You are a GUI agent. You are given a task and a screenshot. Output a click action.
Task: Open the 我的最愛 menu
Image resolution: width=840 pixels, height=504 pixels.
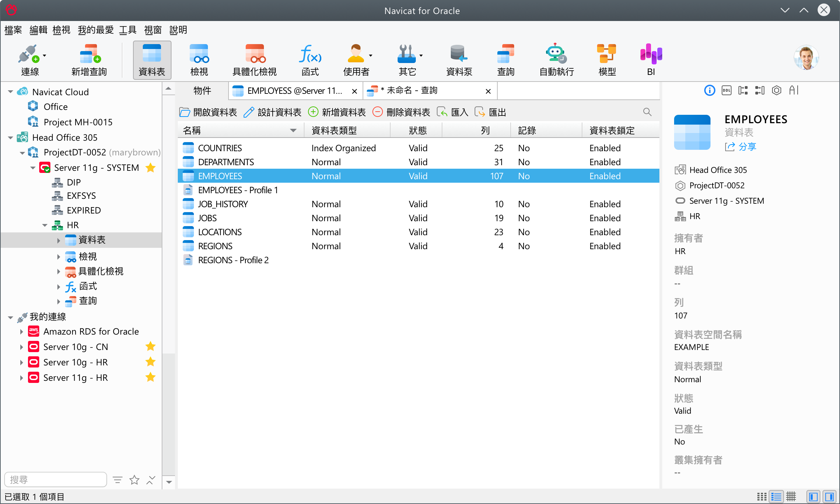(x=96, y=30)
